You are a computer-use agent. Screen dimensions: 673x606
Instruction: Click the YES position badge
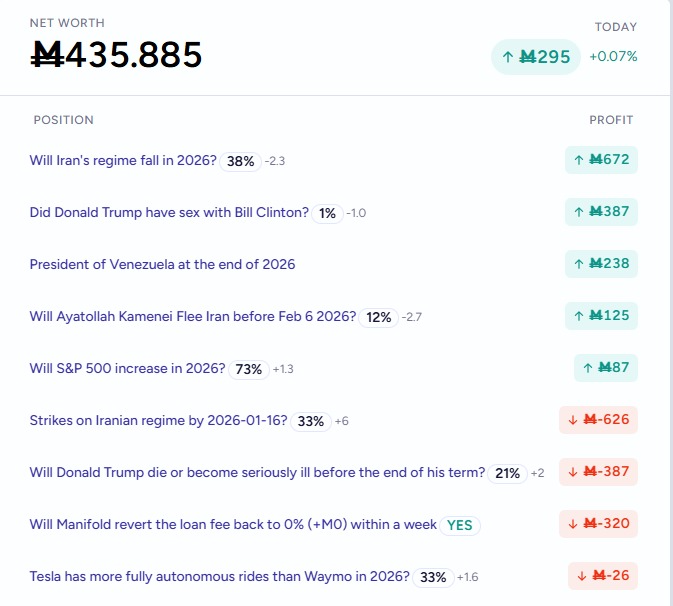pyautogui.click(x=460, y=525)
